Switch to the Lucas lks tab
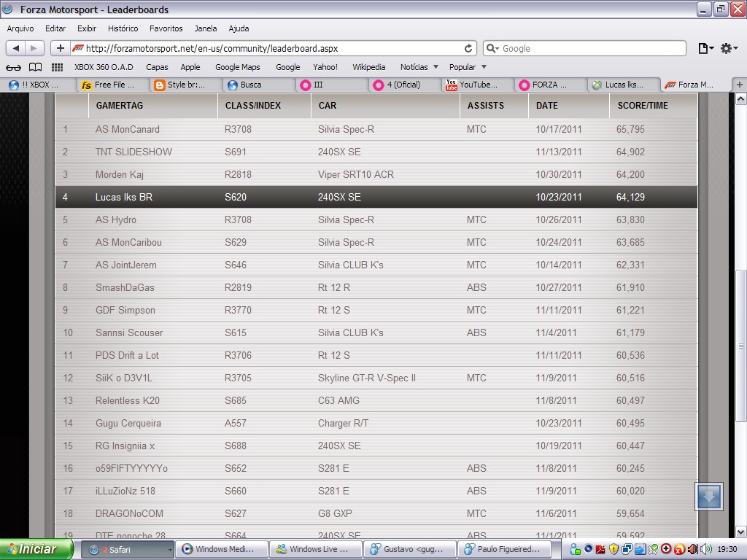Viewport: 747px width, 560px height. 624,85
